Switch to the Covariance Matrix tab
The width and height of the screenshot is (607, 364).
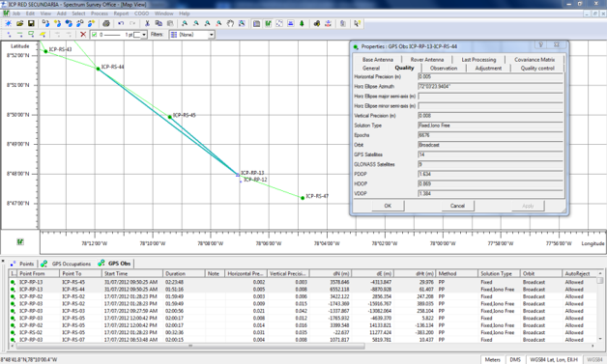(535, 60)
